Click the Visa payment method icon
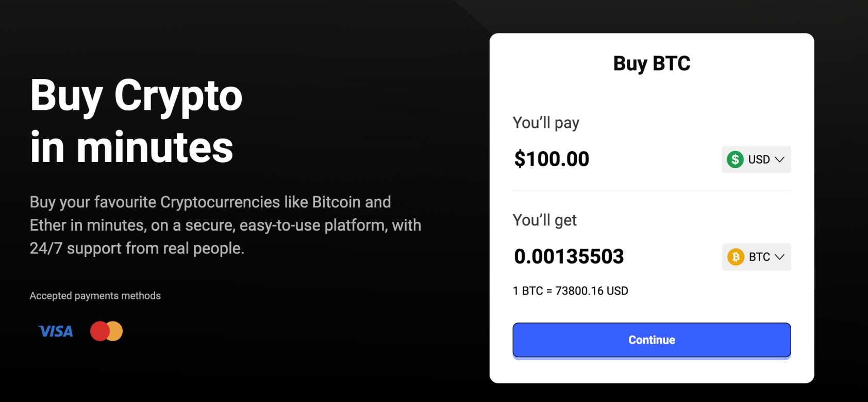The image size is (868, 402). click(x=55, y=331)
